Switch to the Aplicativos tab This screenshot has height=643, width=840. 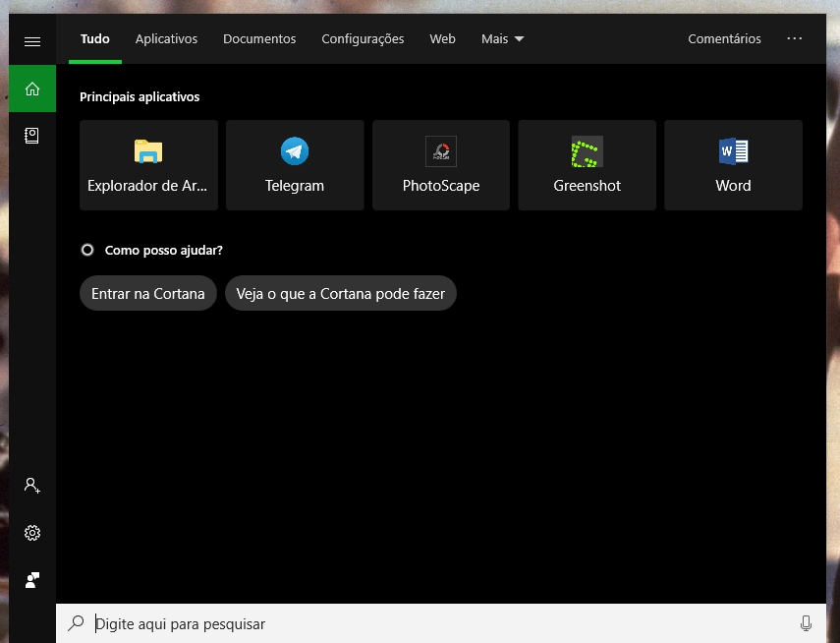point(166,39)
